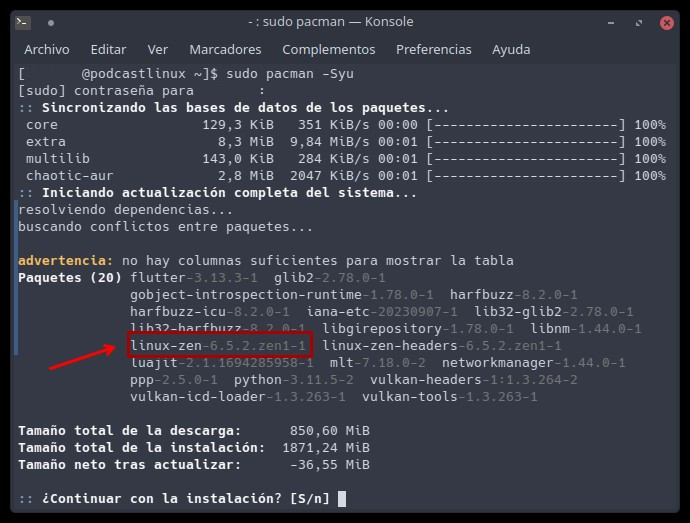Click the 'lib32-glib2-2.78.0-1' package
The height and width of the screenshot is (523, 690).
point(554,312)
